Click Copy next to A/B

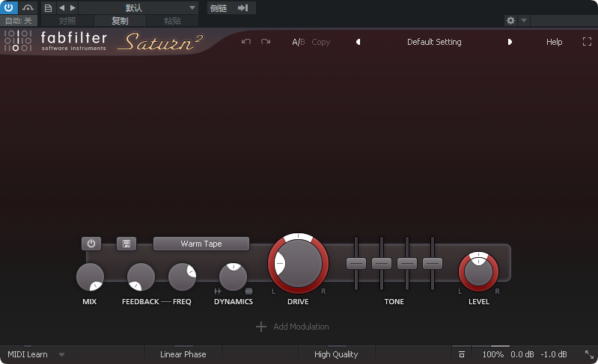pyautogui.click(x=321, y=42)
